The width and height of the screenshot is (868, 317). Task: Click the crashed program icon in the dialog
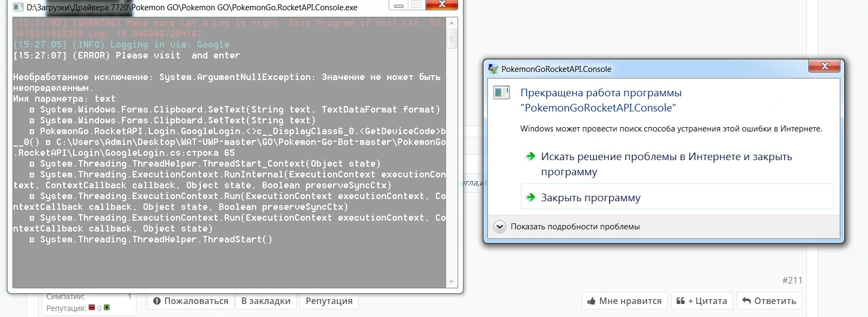coord(501,93)
